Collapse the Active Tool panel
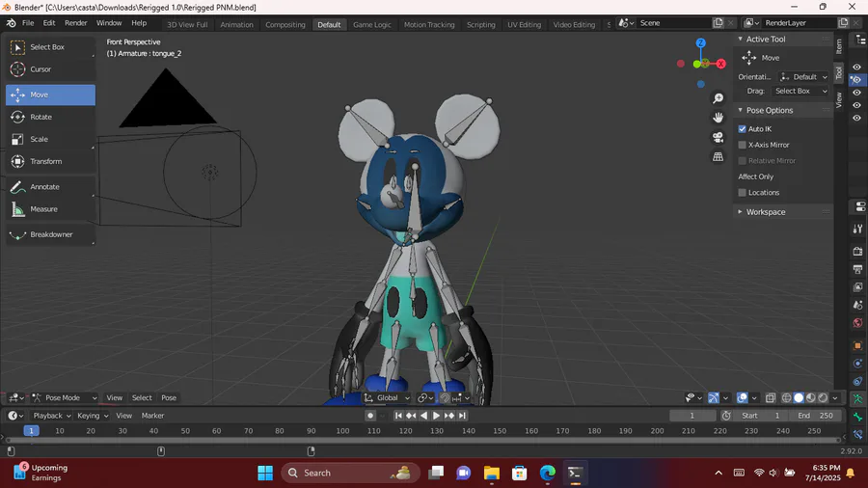This screenshot has height=488, width=868. (740, 39)
